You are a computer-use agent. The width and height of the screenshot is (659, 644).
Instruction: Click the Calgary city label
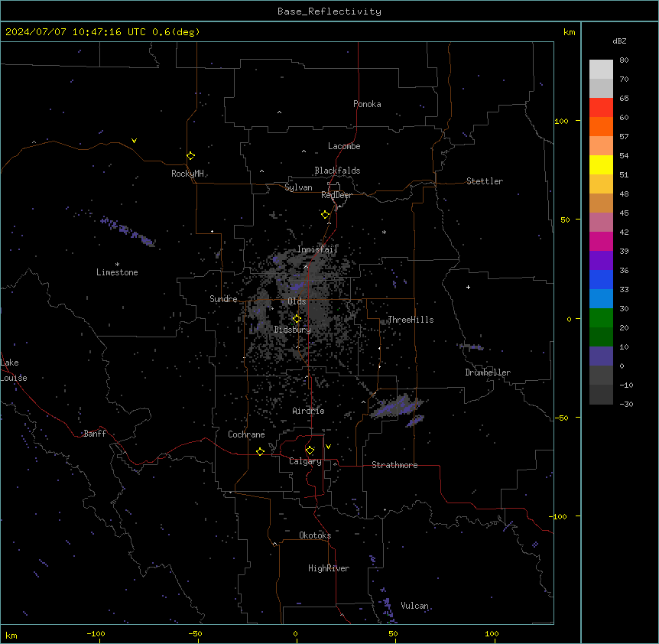coord(305,461)
